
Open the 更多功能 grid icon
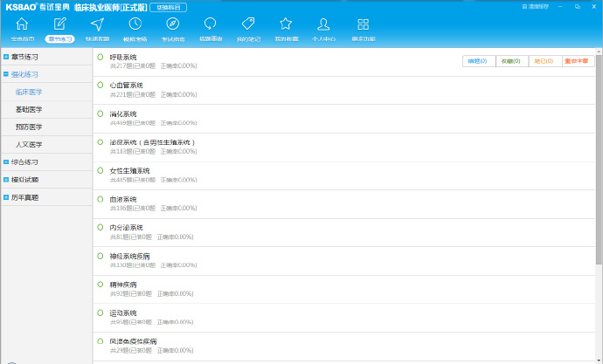(363, 24)
